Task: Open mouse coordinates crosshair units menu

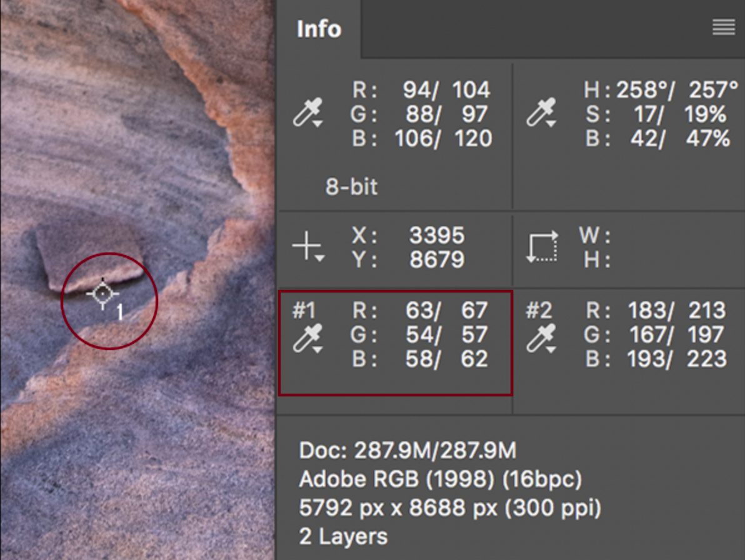Action: click(x=308, y=246)
